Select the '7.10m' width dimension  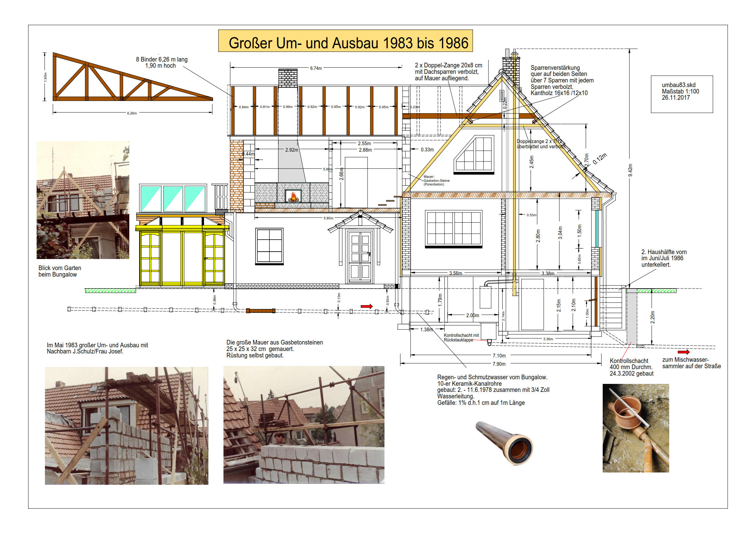coord(499,356)
